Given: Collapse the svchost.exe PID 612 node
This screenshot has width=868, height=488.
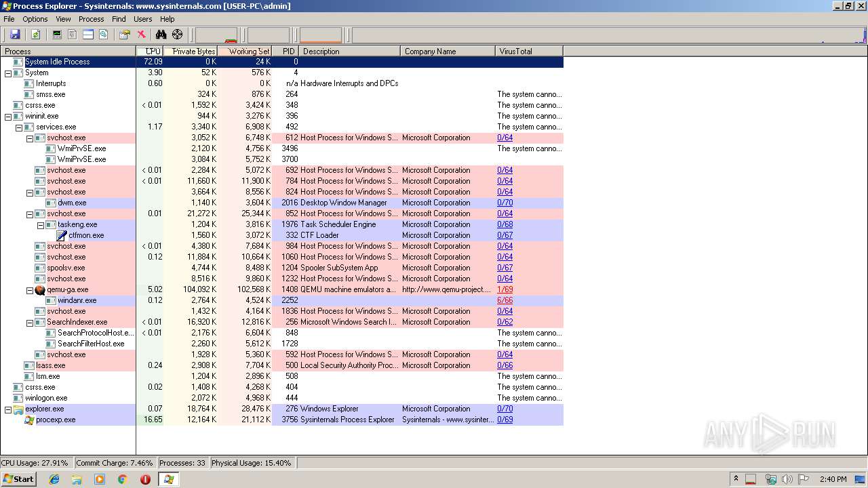Looking at the screenshot, I should pyautogui.click(x=30, y=138).
